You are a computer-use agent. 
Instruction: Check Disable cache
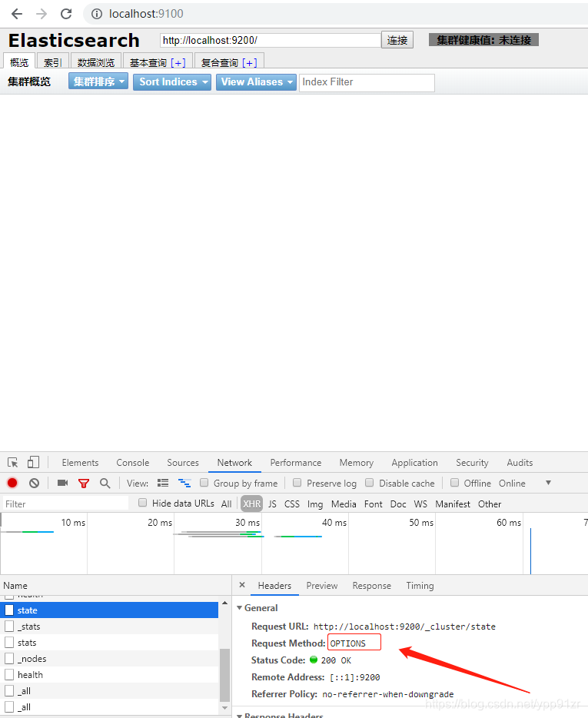pyautogui.click(x=370, y=483)
